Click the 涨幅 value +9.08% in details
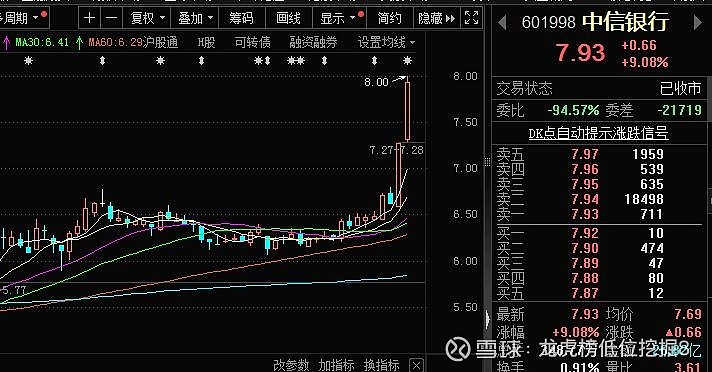The width and height of the screenshot is (712, 372). [576, 332]
